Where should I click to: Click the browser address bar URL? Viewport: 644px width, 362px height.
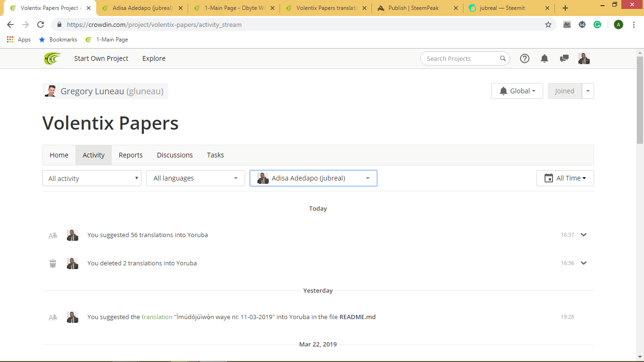click(154, 25)
